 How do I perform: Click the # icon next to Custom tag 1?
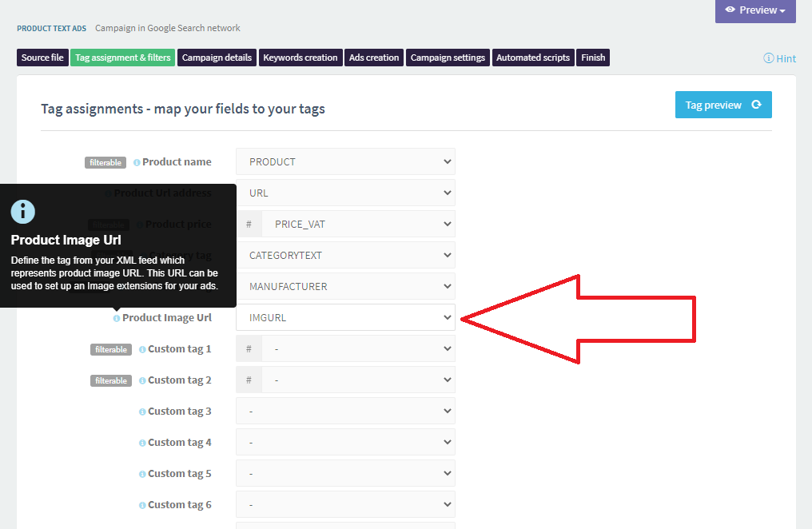click(249, 348)
